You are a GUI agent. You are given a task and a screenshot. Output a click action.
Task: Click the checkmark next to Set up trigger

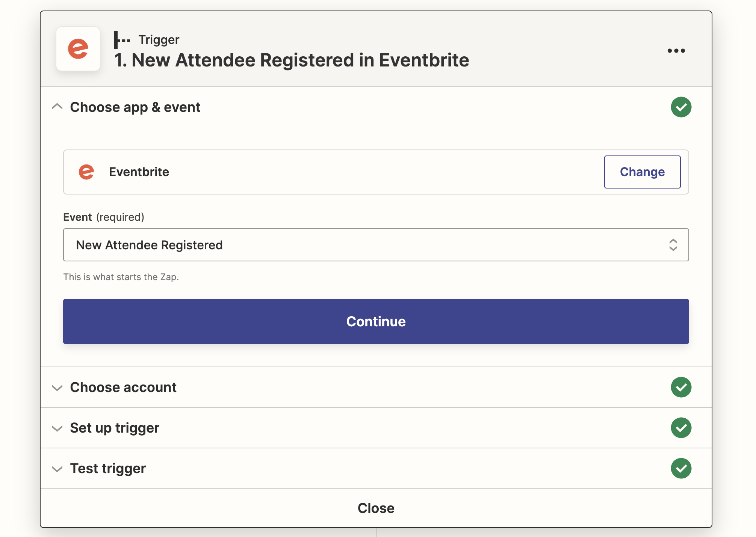(x=681, y=428)
